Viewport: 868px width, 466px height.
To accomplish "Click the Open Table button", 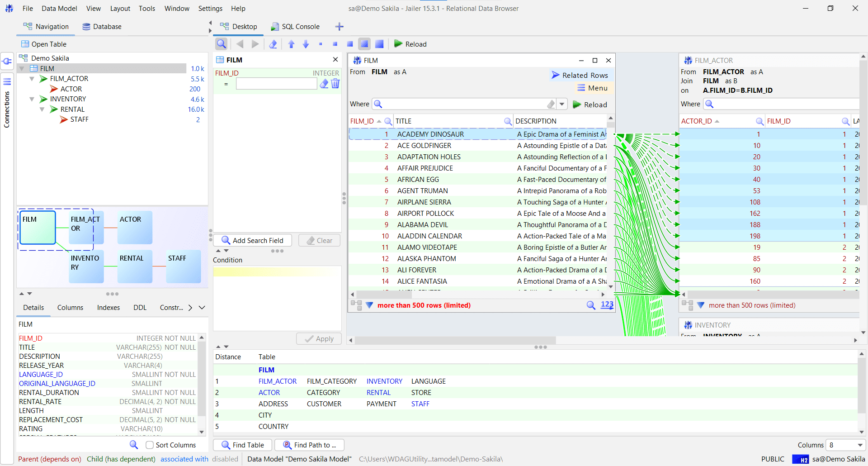I will click(44, 44).
